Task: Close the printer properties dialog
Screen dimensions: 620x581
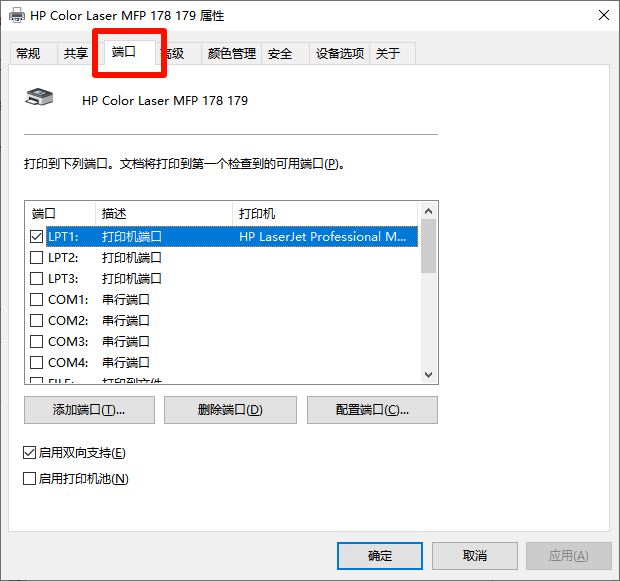Action: (603, 15)
